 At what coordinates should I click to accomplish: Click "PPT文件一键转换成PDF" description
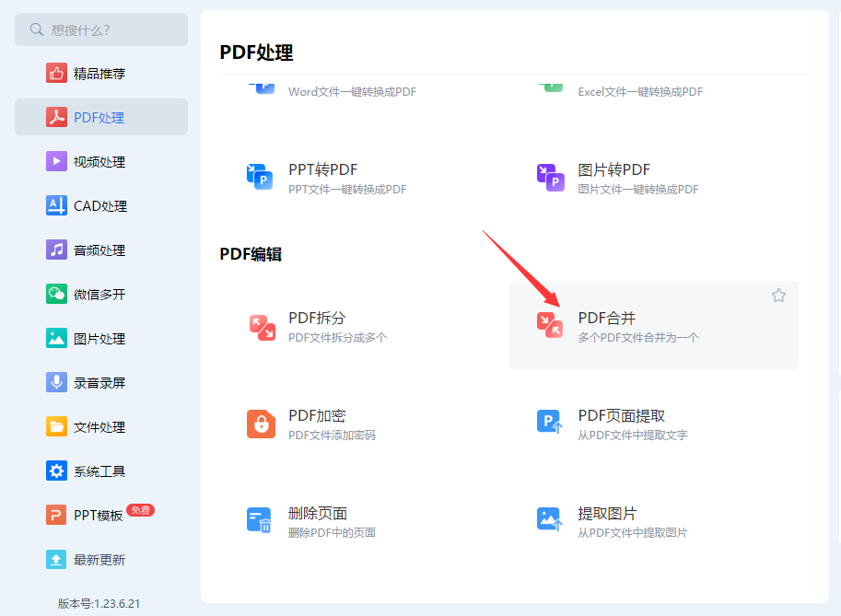347,190
